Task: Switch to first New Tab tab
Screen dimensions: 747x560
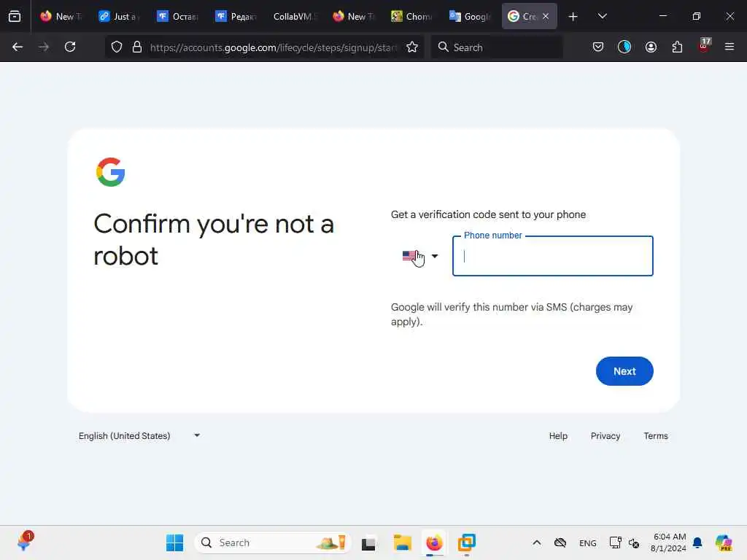Action: click(61, 17)
